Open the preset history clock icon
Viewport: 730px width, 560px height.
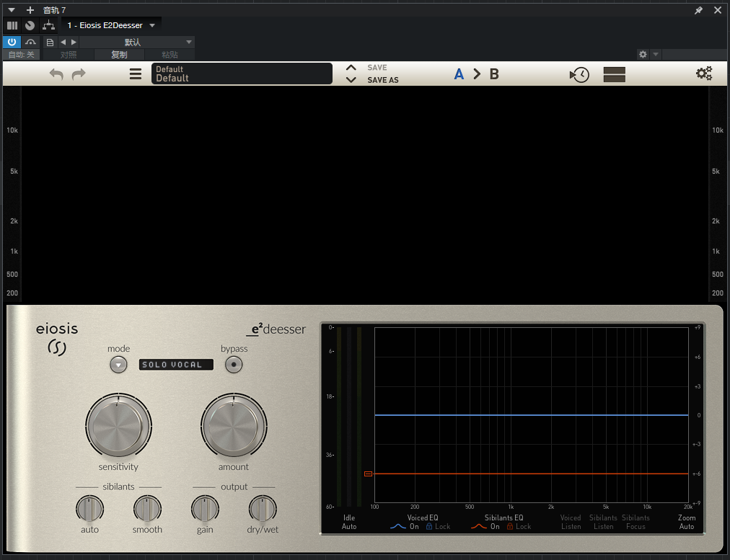tap(579, 74)
